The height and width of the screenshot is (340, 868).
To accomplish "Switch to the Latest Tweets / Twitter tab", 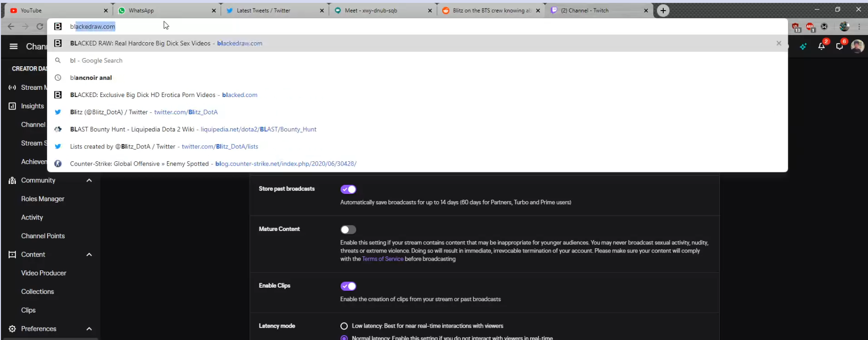I will [275, 11].
